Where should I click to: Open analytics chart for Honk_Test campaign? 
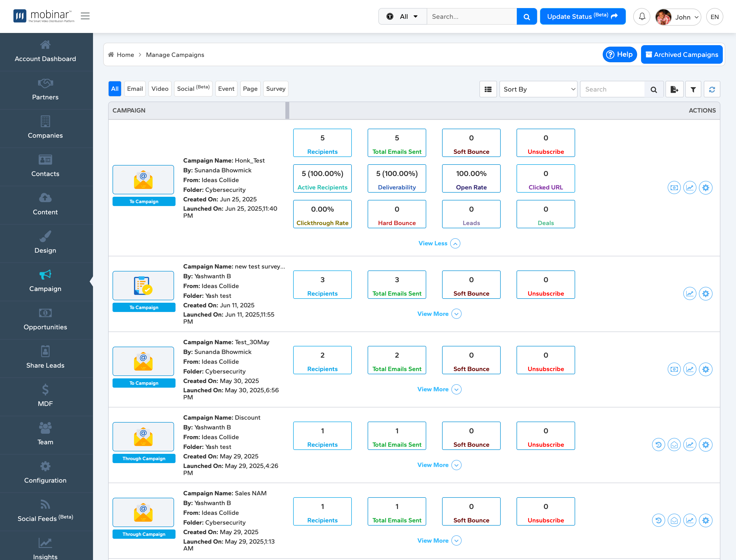(x=690, y=188)
